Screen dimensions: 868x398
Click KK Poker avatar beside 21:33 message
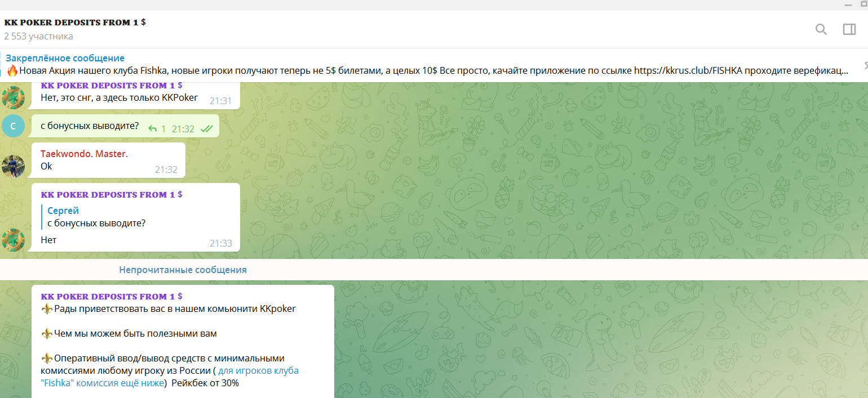[x=13, y=240]
